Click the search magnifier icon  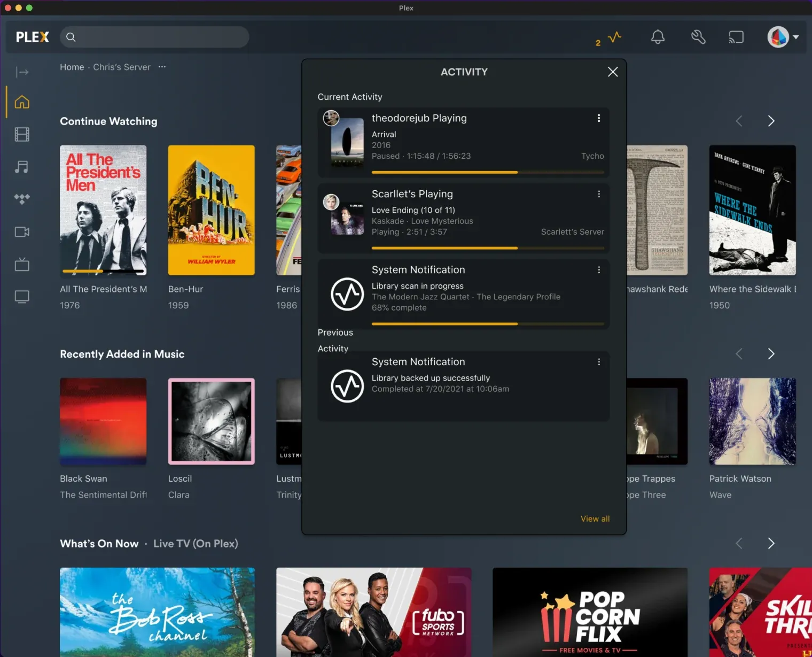[71, 37]
